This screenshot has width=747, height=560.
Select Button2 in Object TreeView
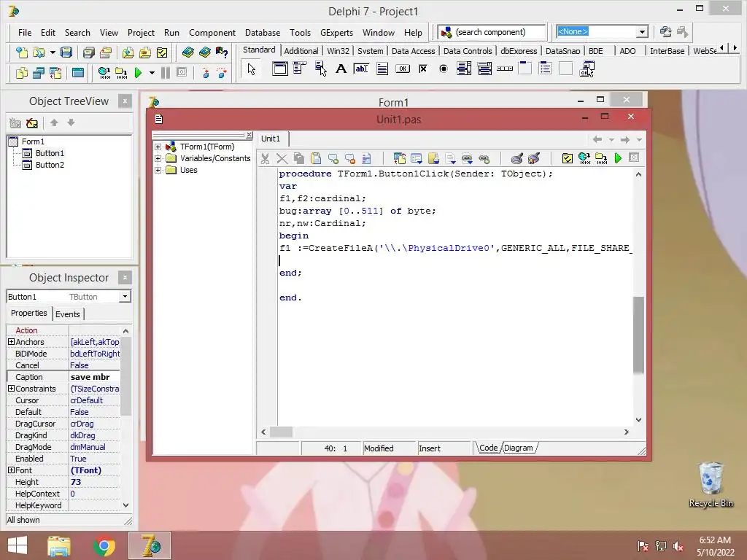click(x=50, y=166)
